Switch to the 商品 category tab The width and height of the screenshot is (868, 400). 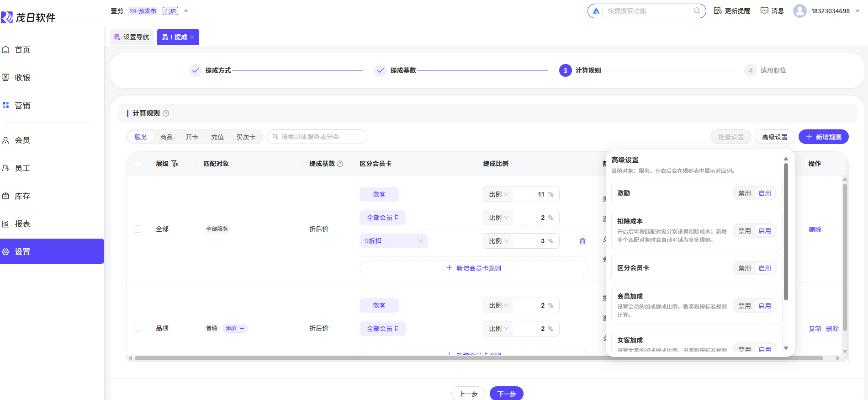pyautogui.click(x=166, y=137)
